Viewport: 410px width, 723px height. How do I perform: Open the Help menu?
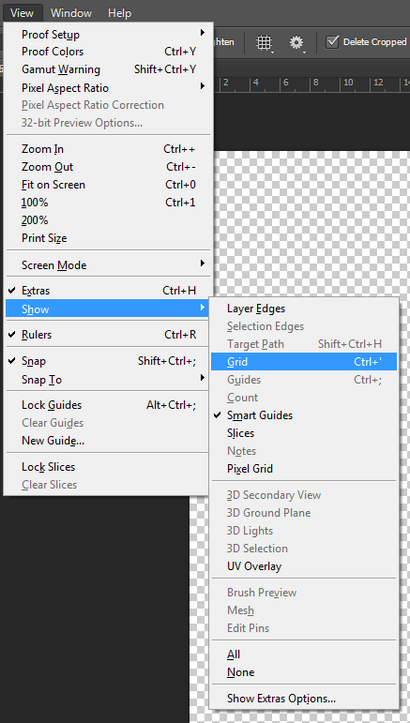[x=119, y=13]
